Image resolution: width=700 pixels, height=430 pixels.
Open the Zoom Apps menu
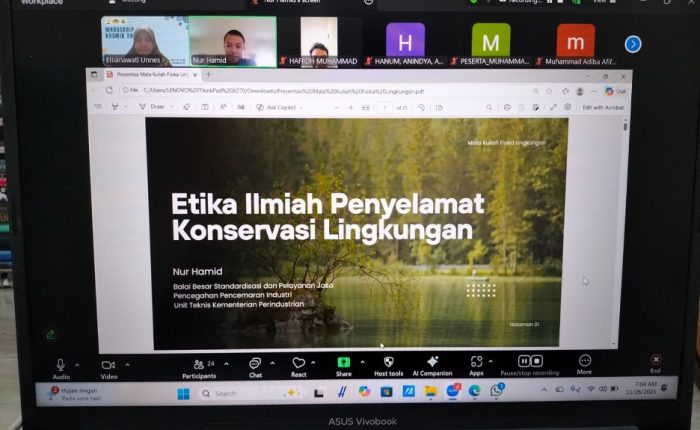pyautogui.click(x=476, y=365)
